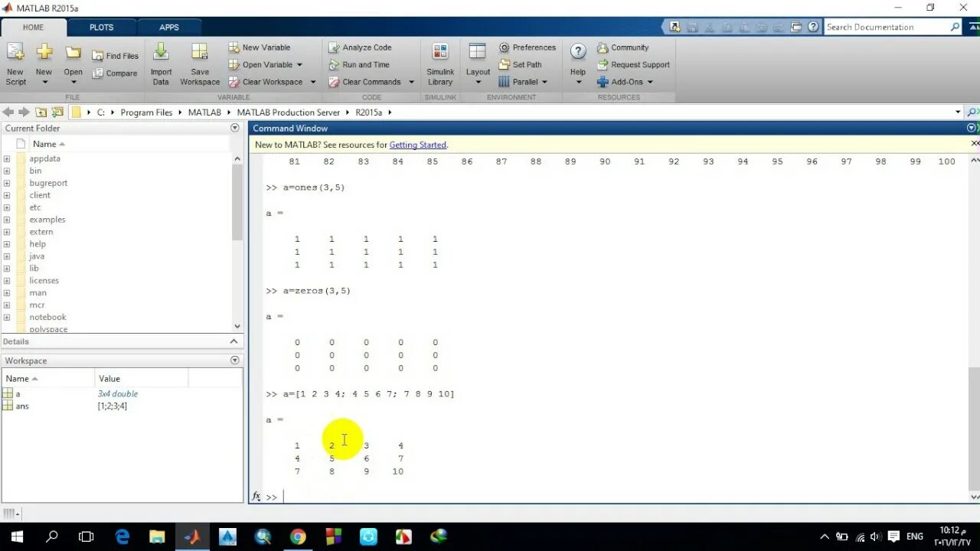Select the java folder

(37, 256)
